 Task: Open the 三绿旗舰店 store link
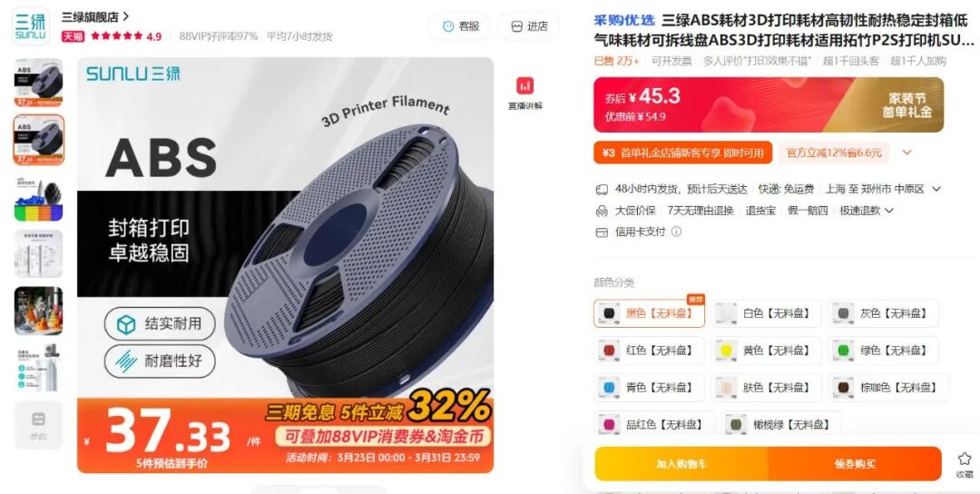click(x=95, y=17)
